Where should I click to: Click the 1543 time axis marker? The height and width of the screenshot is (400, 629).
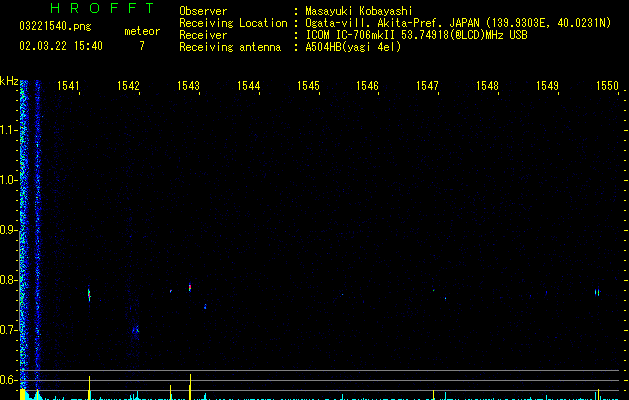[x=189, y=86]
